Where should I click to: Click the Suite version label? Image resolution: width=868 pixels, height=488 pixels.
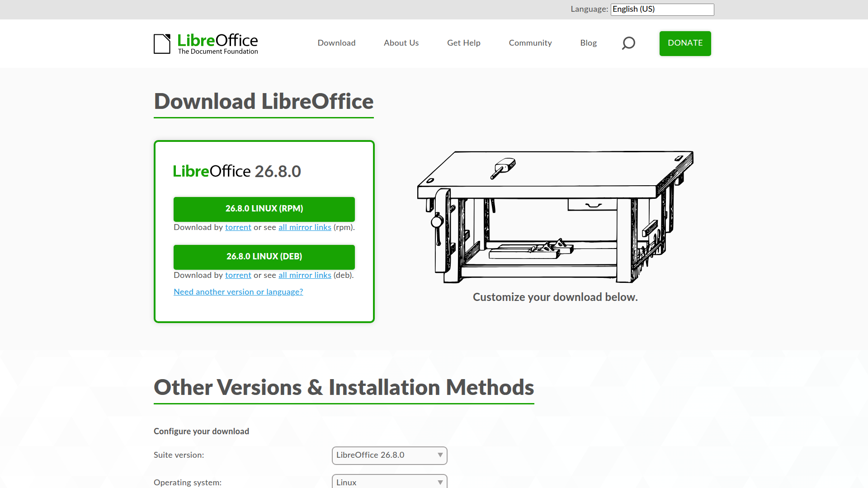click(x=179, y=455)
